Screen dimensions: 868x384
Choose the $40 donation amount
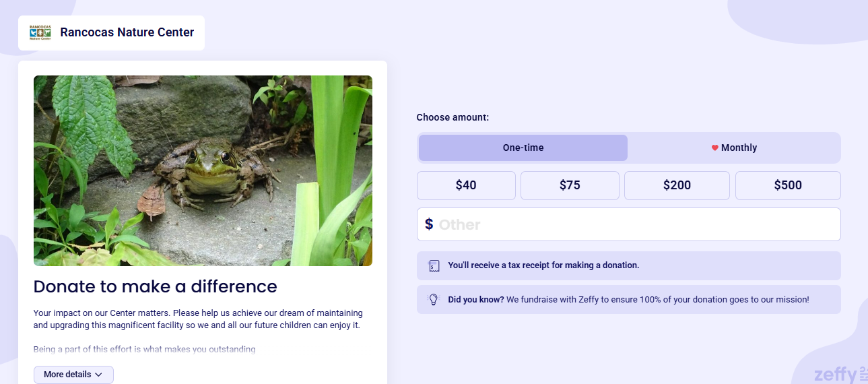(466, 185)
